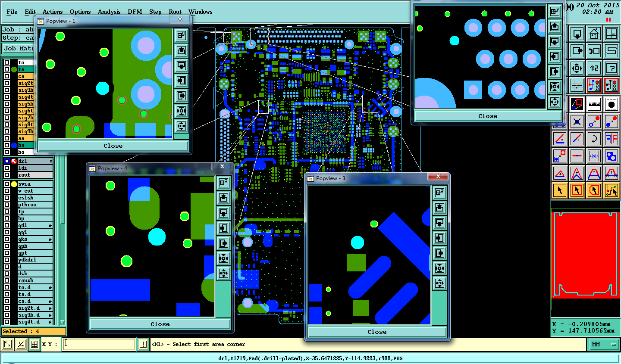Viewport: 621px width, 364px height.
Task: Click the XY coordinate panel icon top right
Action: (611, 33)
